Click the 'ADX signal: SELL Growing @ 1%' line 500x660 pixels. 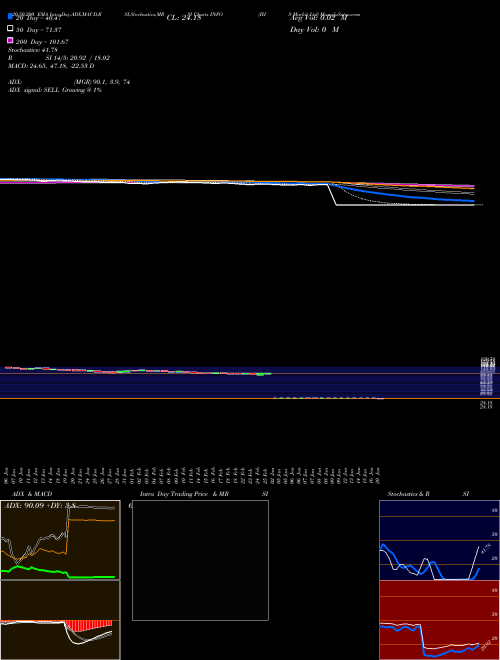(x=55, y=90)
